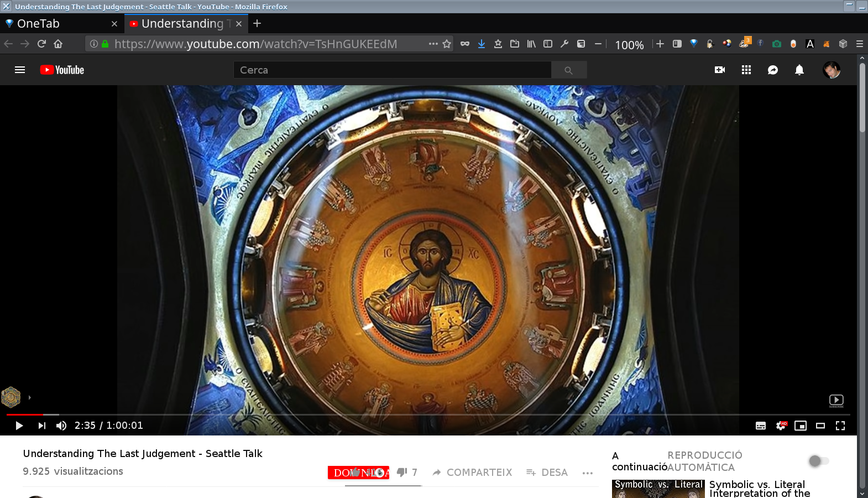Screen dimensions: 868x498
Task: Take screenshot with green camera extension
Action: click(777, 44)
